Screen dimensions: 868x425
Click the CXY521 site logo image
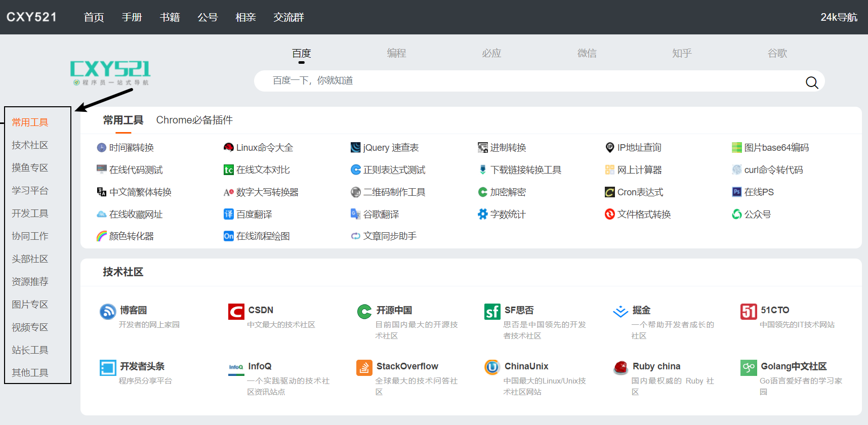click(110, 73)
